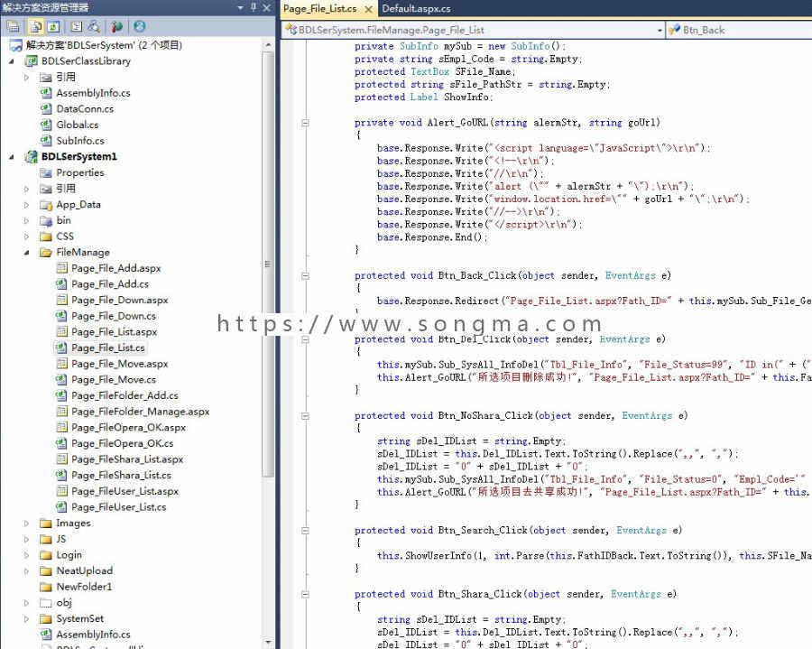This screenshot has height=649, width=812.
Task: Click the Solution Explorer vertical scrollbar thumb
Action: click(268, 264)
